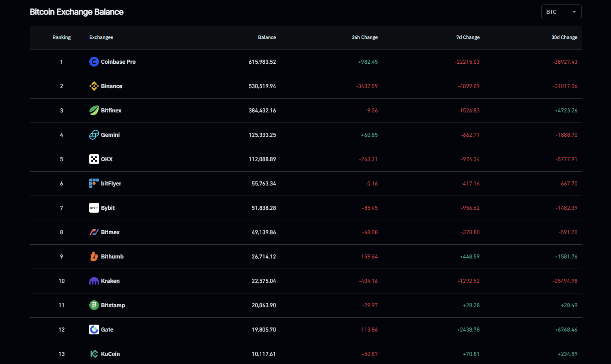Click the KuCoin logo icon
The width and height of the screenshot is (611, 364).
pos(94,354)
